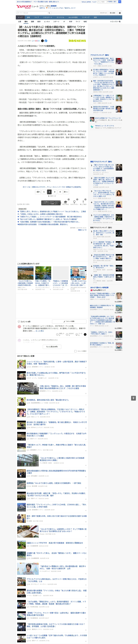Dismiss みんなで大家さん recommended card with X

click(33, 289)
